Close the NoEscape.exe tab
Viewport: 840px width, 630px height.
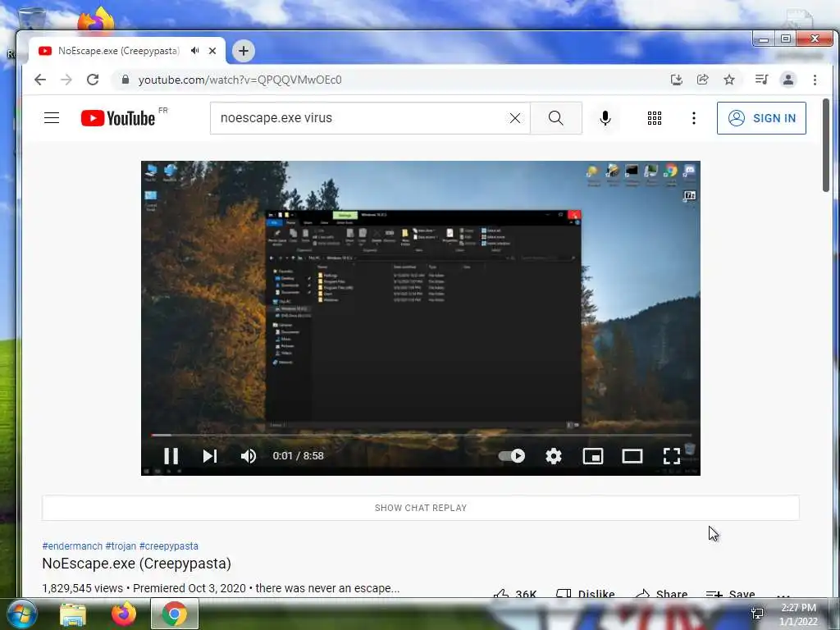212,50
